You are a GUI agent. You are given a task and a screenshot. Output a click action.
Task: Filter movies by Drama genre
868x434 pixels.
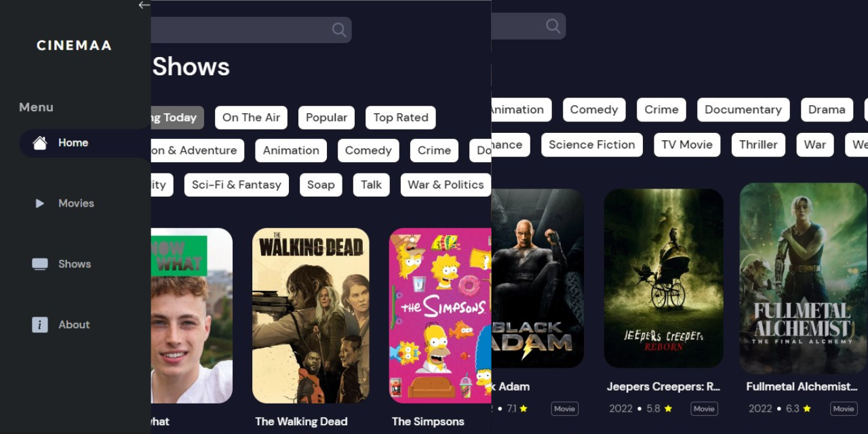click(827, 110)
